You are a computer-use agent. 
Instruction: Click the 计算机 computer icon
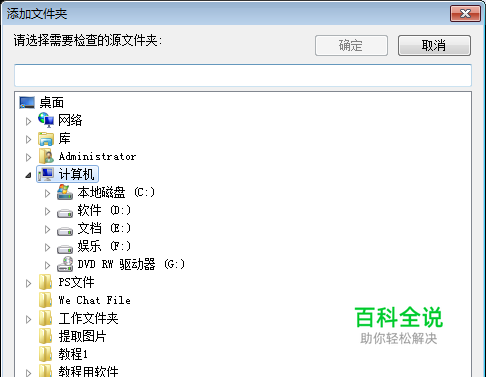click(x=46, y=174)
